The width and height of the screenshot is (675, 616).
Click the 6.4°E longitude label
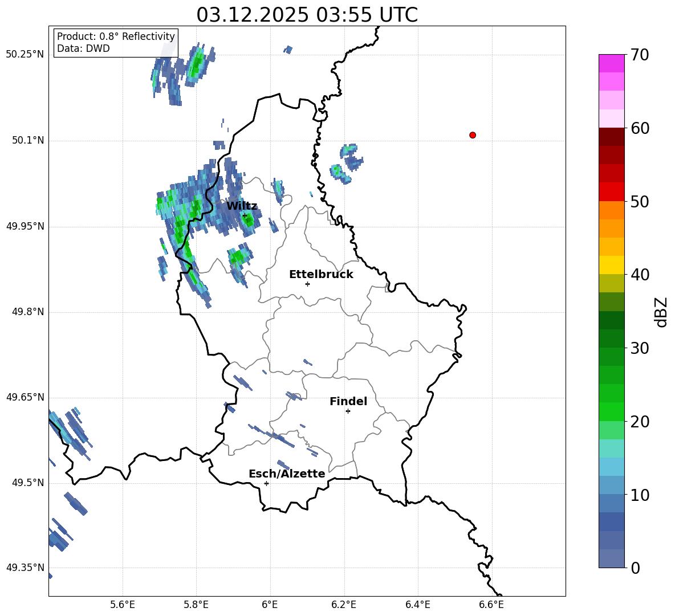417,605
